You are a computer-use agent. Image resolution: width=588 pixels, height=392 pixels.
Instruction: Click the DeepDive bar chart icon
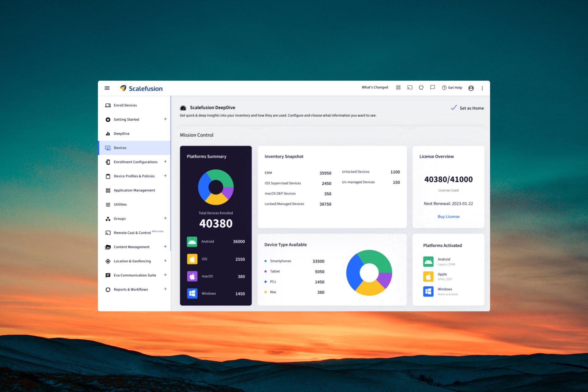[x=108, y=134]
